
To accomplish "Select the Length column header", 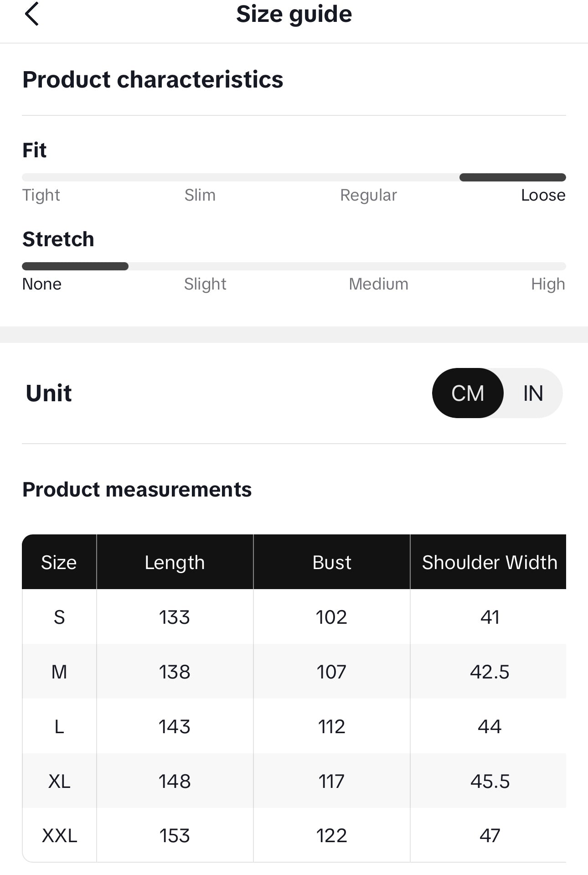I will point(175,562).
